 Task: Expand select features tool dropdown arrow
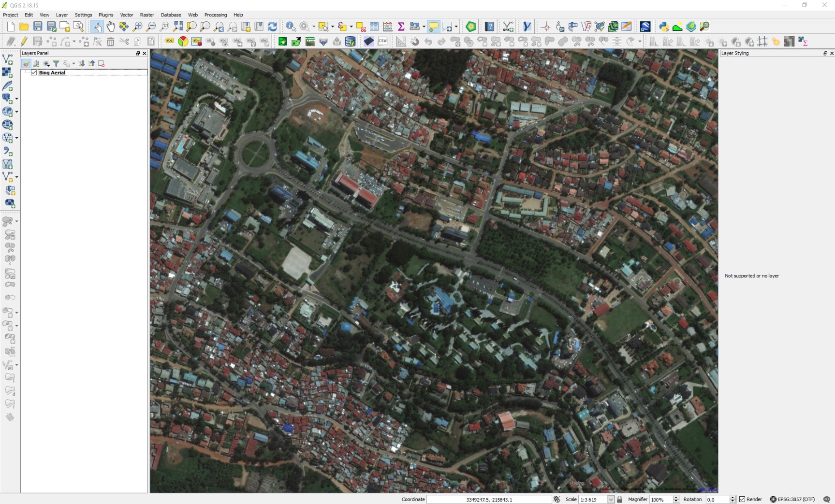coord(332,27)
